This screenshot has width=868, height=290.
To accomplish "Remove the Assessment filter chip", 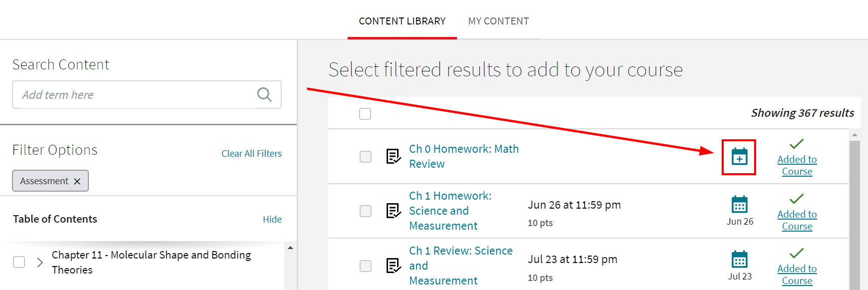I will pyautogui.click(x=78, y=181).
